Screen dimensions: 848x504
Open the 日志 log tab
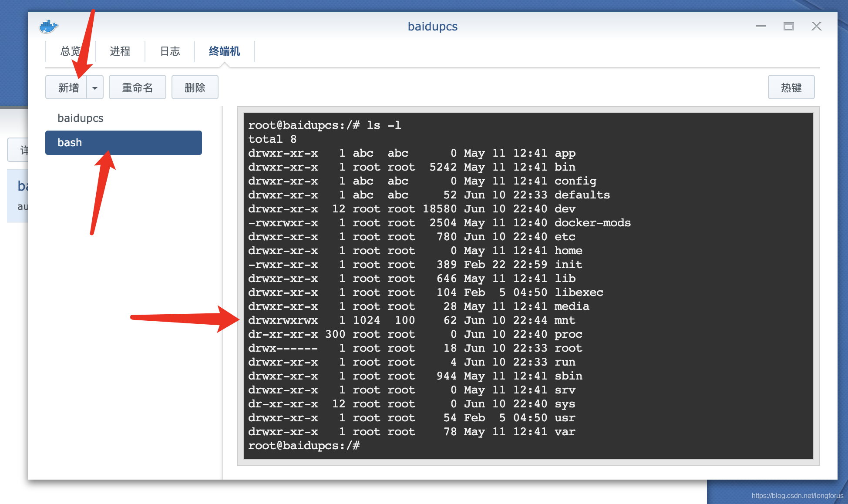[x=170, y=51]
